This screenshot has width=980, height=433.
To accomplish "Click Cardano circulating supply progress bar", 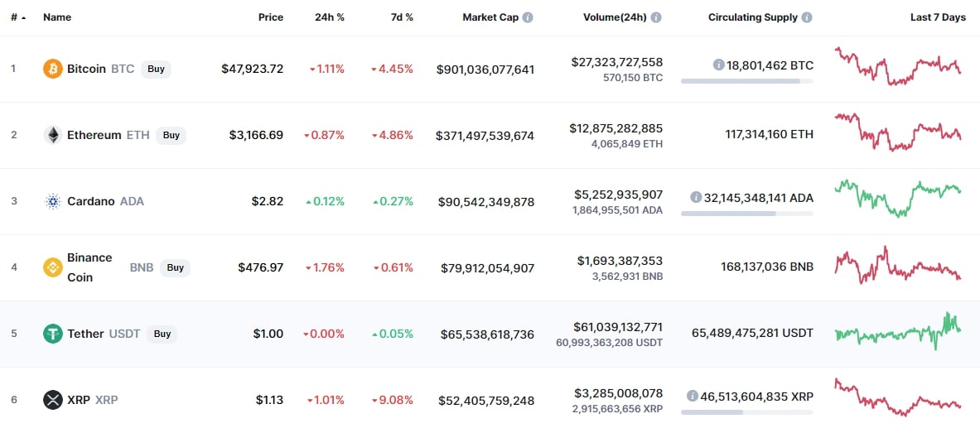I will (747, 214).
